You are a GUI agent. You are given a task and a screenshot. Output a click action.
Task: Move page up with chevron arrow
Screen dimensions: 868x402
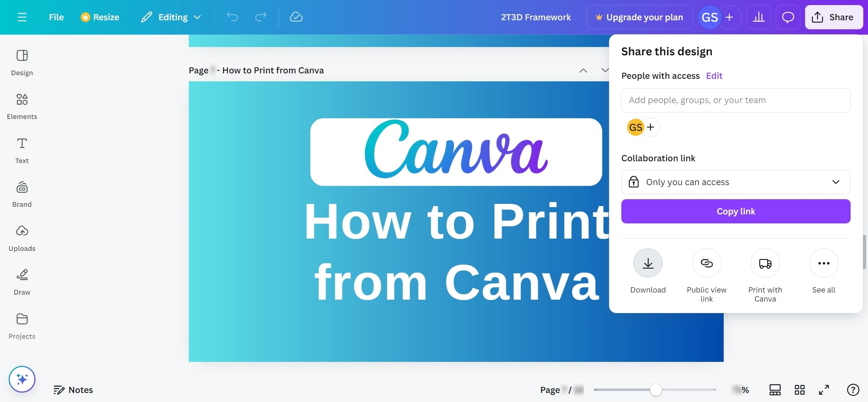coord(583,70)
